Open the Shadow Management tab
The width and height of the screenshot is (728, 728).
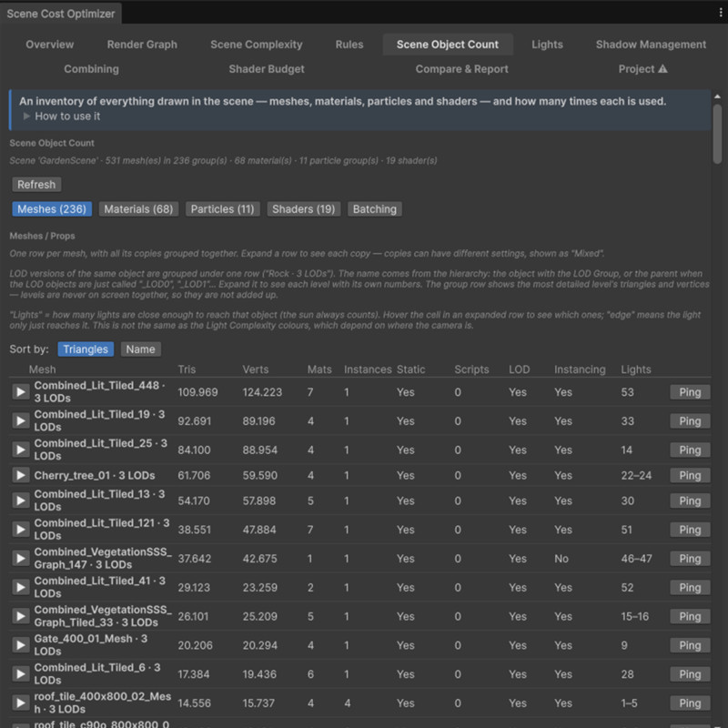(x=651, y=45)
